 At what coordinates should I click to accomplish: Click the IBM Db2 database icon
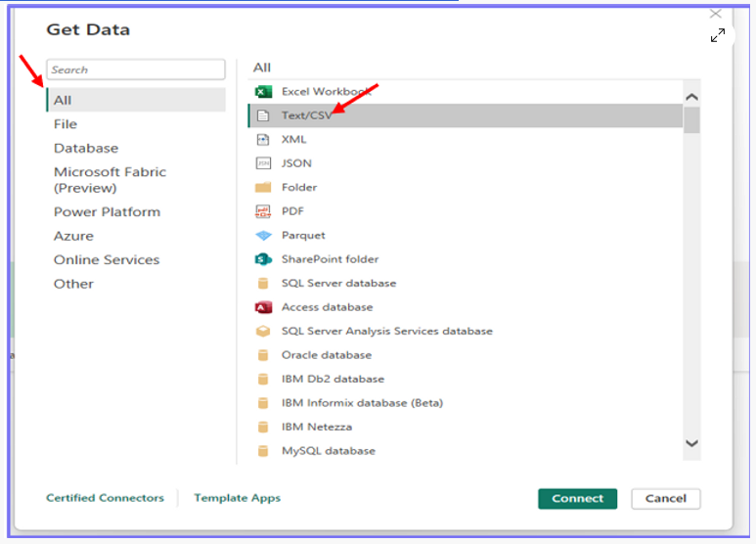click(263, 379)
